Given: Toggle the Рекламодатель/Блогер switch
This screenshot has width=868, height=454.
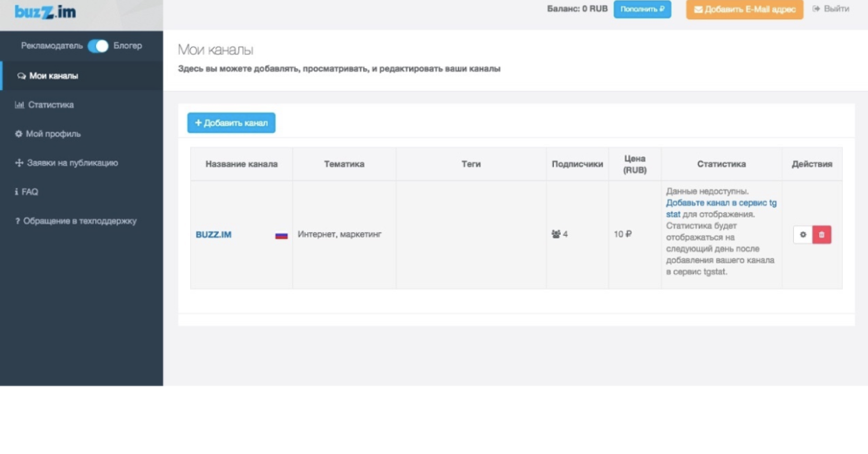Looking at the screenshot, I should coord(98,46).
